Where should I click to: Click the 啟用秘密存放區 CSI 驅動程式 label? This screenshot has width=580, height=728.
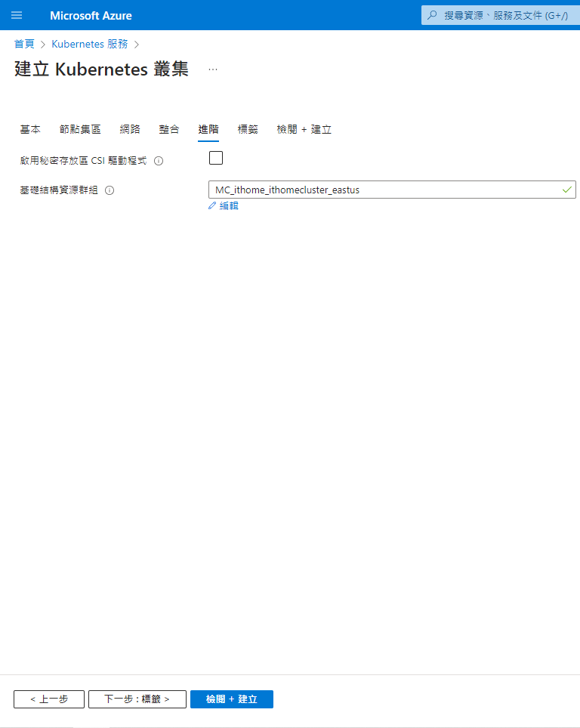click(83, 161)
